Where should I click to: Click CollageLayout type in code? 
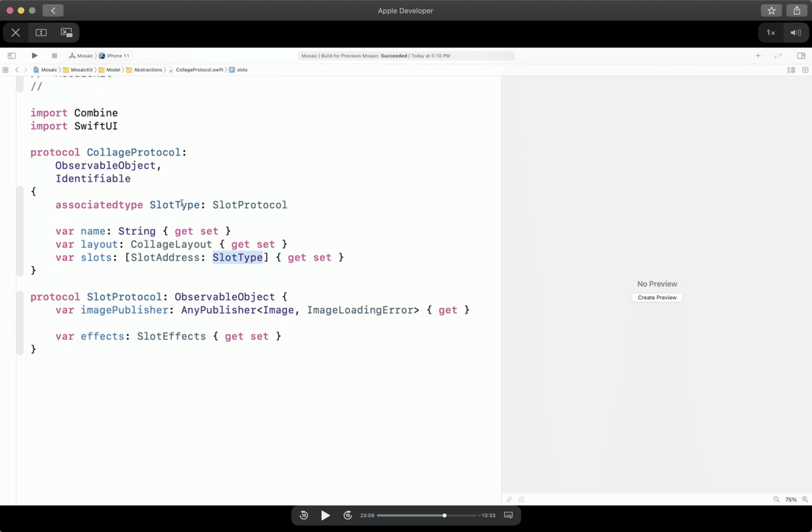click(x=172, y=244)
